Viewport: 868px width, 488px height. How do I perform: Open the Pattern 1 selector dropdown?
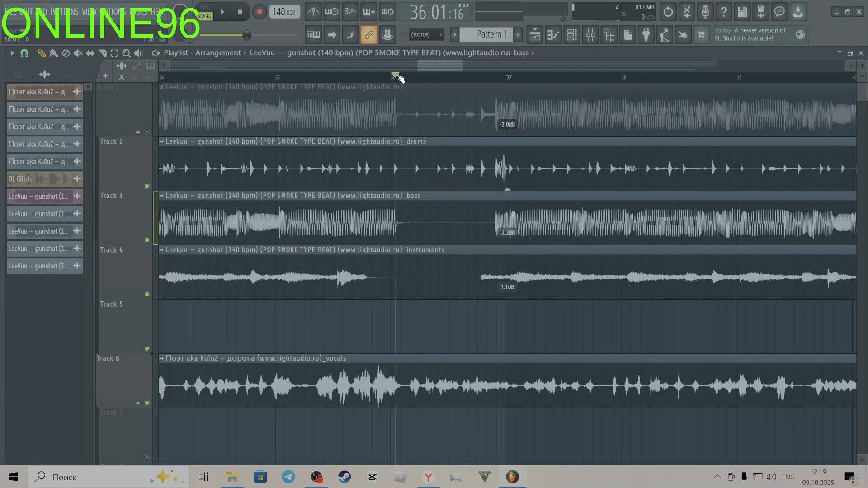[x=491, y=34]
